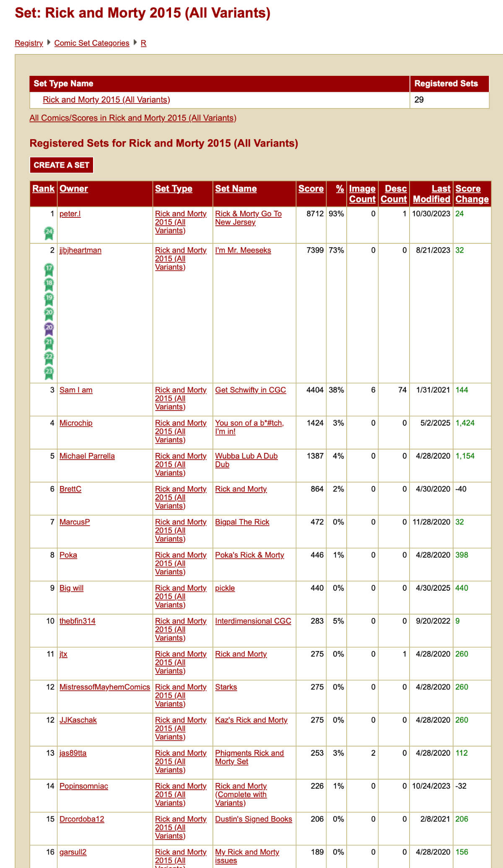Open the Get Schwifty in CGC set
503x868 pixels.
(251, 390)
